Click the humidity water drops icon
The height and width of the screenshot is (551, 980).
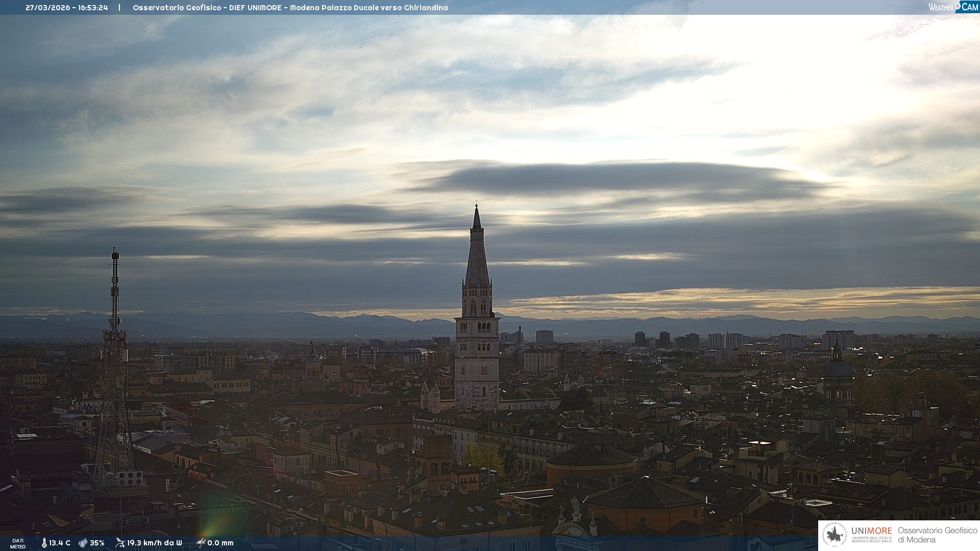point(83,543)
